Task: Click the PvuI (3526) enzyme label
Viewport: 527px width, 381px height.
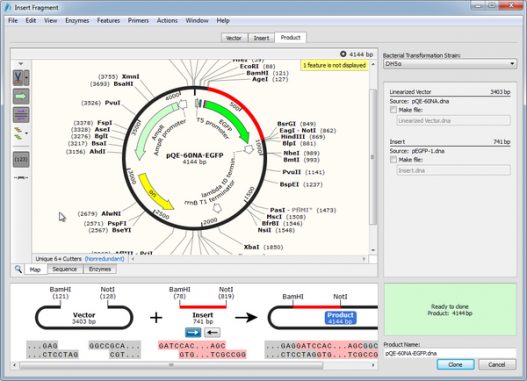Action: [101, 103]
